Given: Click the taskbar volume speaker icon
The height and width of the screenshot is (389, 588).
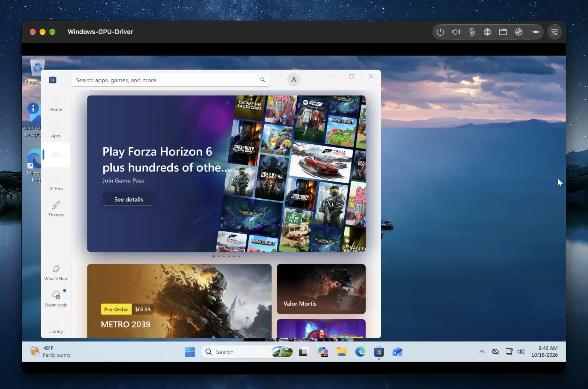Looking at the screenshot, I should pos(521,352).
